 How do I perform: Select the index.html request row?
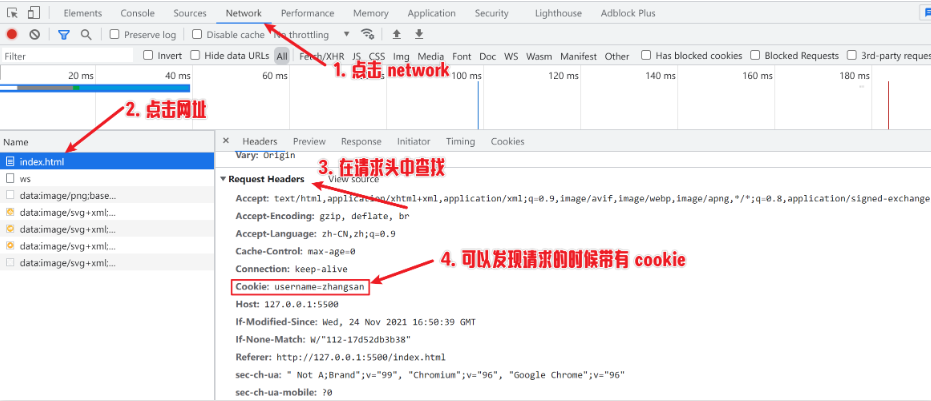(x=107, y=161)
